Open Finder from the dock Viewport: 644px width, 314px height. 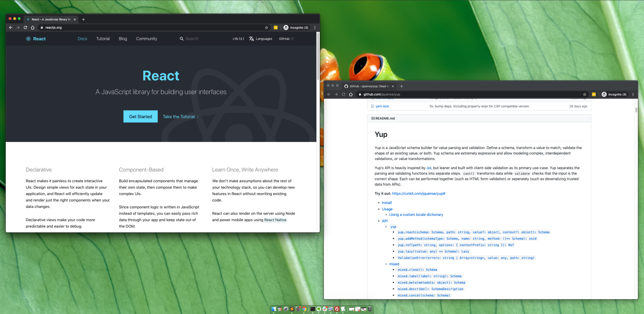[274, 309]
